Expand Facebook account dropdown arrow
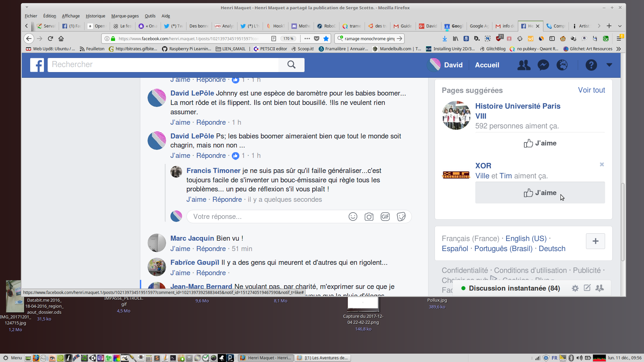 609,65
